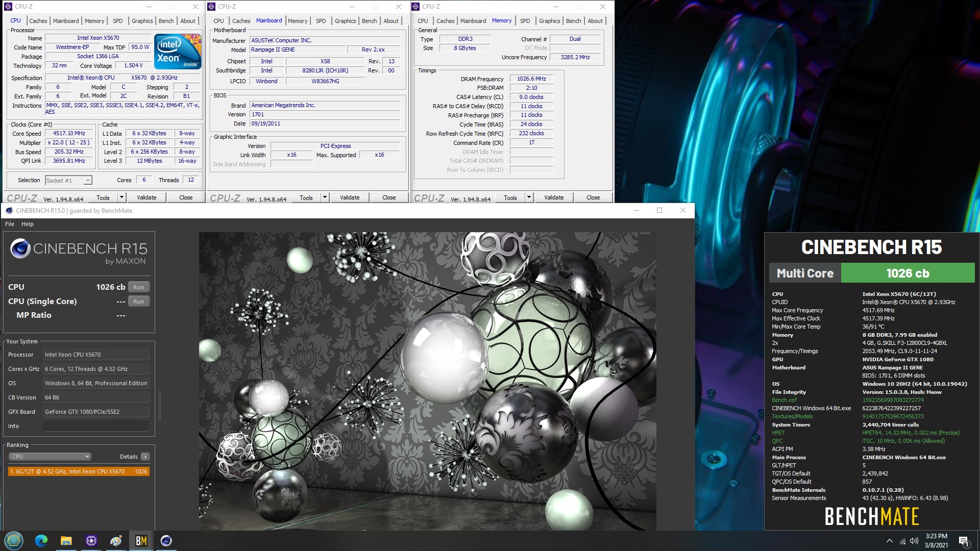Run the CPU multi-core benchmark
This screenshot has width=980, height=551.
pyautogui.click(x=139, y=287)
